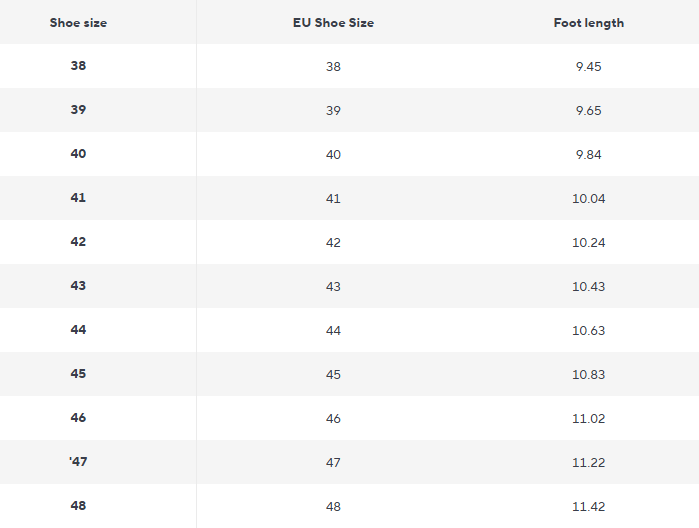Select shoe size 40 row label
Viewport: 699px width, 528px height.
point(78,154)
